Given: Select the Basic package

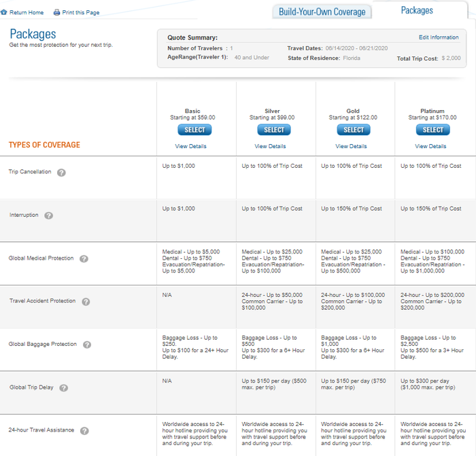Looking at the screenshot, I should tap(194, 130).
